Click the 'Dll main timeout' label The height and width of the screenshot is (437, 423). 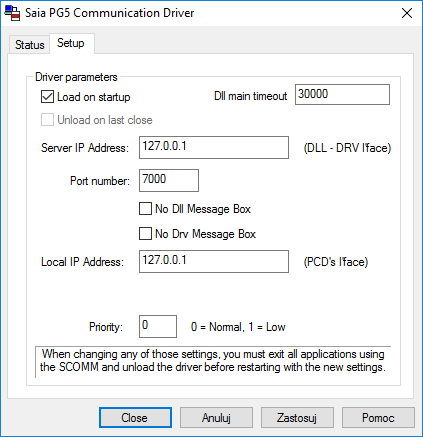250,96
